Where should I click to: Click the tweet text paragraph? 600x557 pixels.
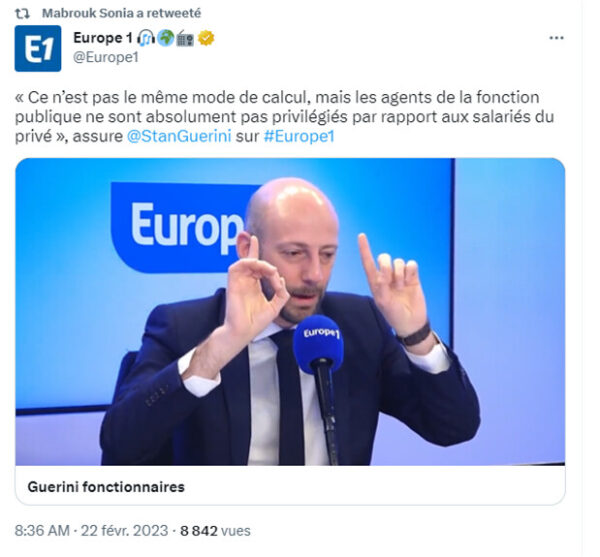pyautogui.click(x=284, y=117)
